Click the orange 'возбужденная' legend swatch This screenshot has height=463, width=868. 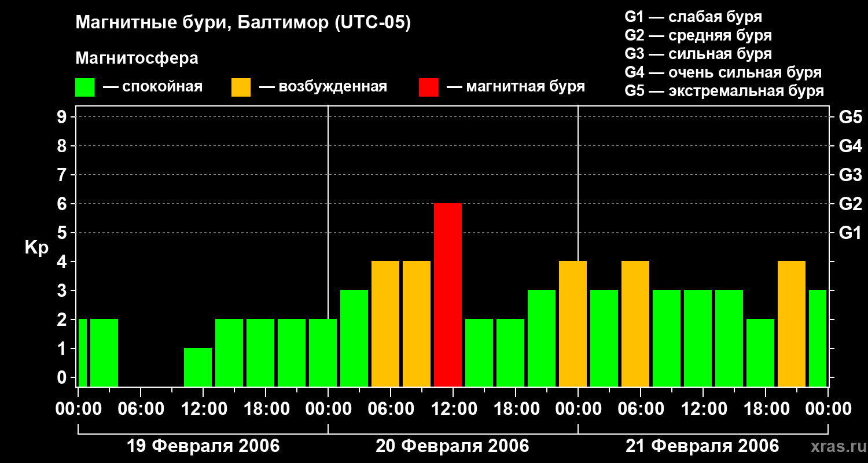[x=241, y=87]
